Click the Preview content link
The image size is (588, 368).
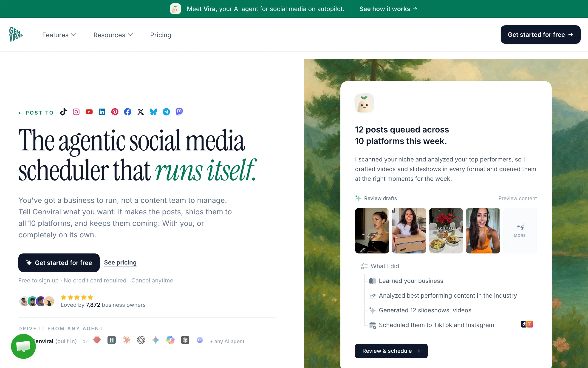(517, 198)
